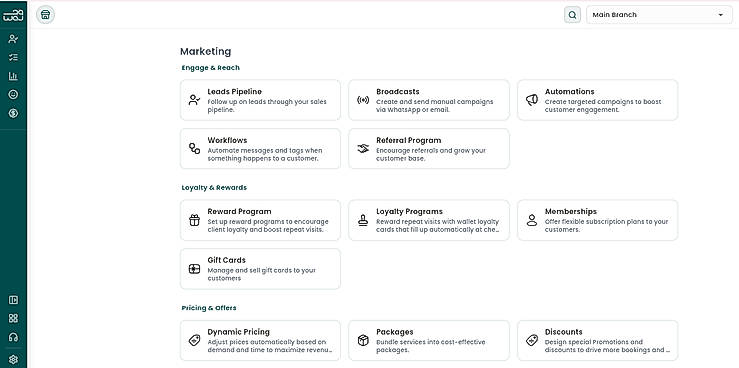Open the Reward Program card title
739x368 pixels.
[239, 212]
